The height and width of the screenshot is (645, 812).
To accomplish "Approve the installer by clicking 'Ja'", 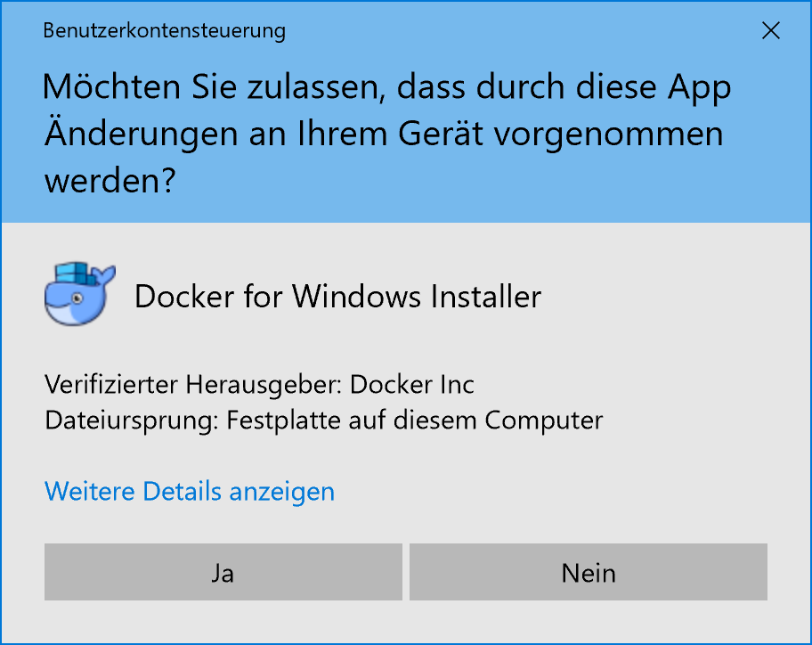I will pyautogui.click(x=223, y=572).
